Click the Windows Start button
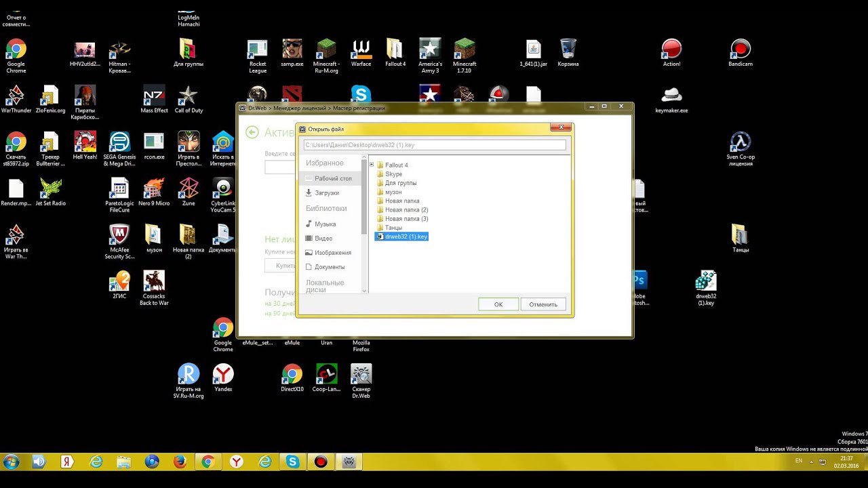This screenshot has height=488, width=868. pos(12,462)
